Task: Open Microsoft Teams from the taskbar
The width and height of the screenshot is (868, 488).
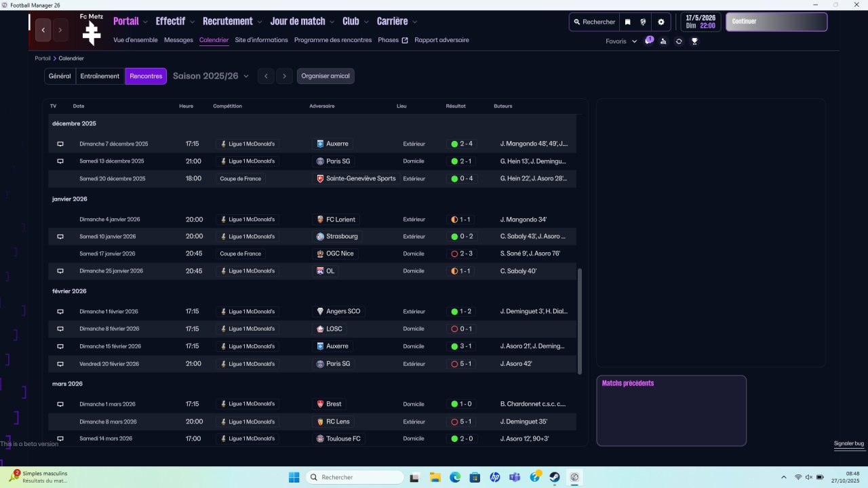Action: click(515, 477)
